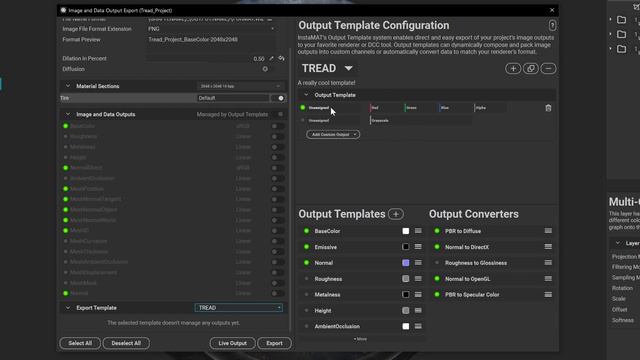Click the drag handle for PBR to Diffuse converter
Screen dimensions: 640x360
click(548, 231)
